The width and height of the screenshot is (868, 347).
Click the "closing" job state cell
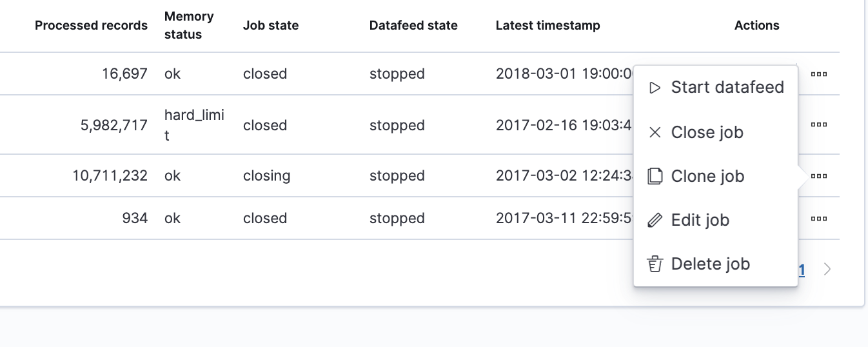[266, 175]
